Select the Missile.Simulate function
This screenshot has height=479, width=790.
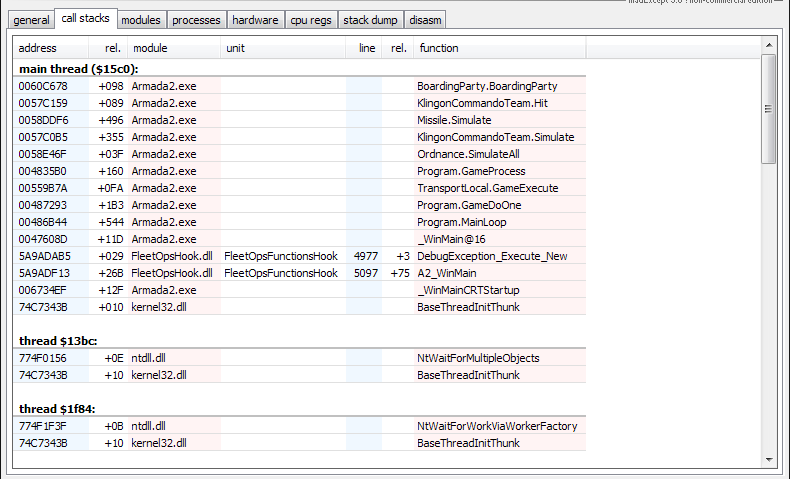[454, 120]
